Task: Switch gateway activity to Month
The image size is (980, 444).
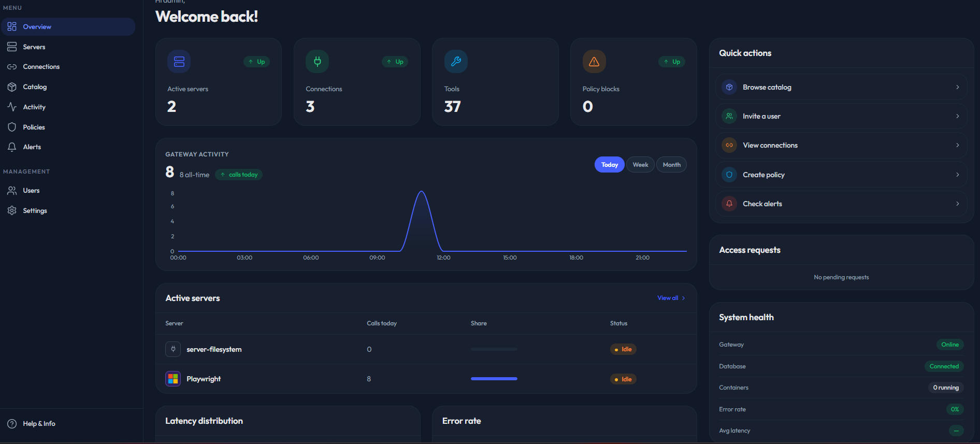Action: point(671,165)
